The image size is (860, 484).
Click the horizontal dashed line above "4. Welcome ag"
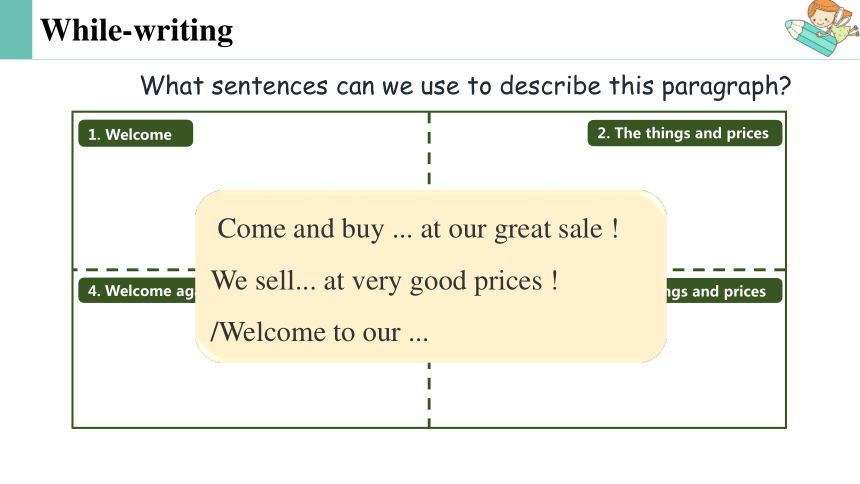coord(134,269)
